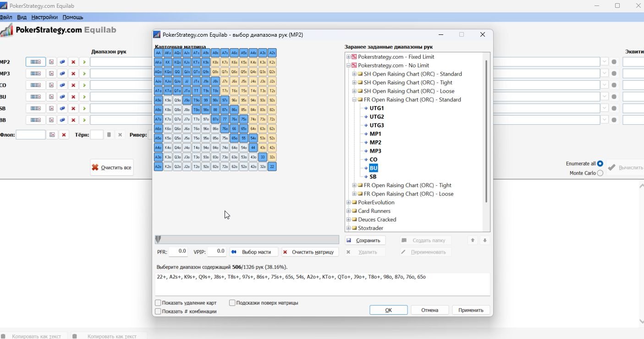Click green arrow icon in SB row
The image size is (644, 339).
pyautogui.click(x=84, y=108)
